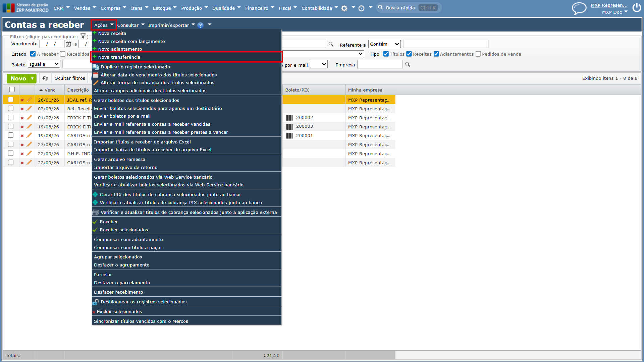
Task: Expand the Novo button dropdown arrow
Action: (32, 78)
